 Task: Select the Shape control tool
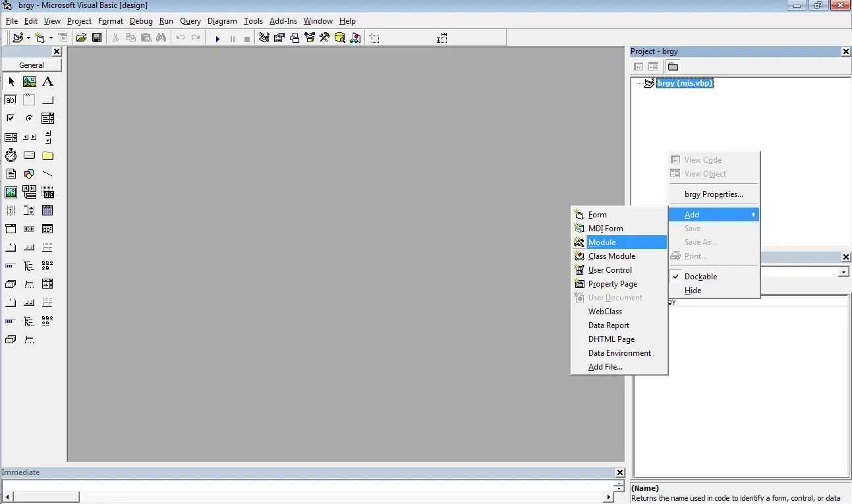coord(30,174)
